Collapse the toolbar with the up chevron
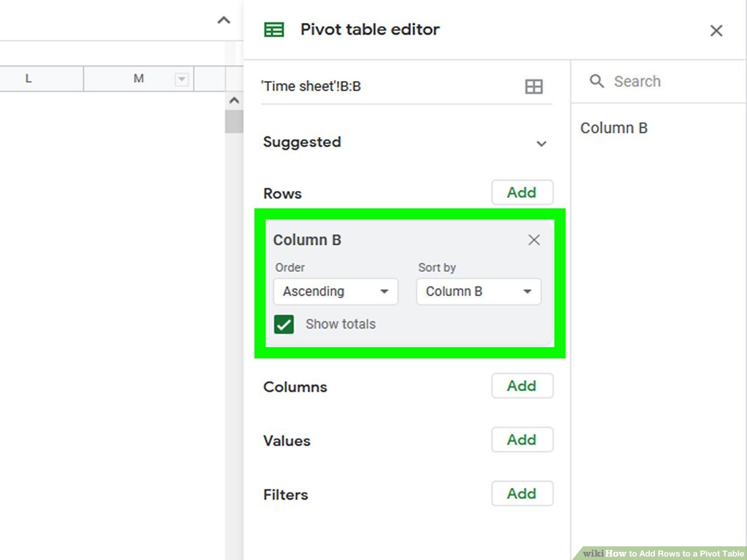This screenshot has width=747, height=560. tap(223, 21)
